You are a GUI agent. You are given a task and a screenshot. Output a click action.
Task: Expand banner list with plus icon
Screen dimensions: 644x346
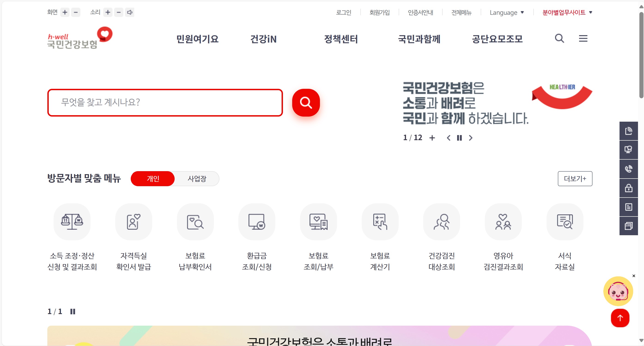pyautogui.click(x=432, y=138)
